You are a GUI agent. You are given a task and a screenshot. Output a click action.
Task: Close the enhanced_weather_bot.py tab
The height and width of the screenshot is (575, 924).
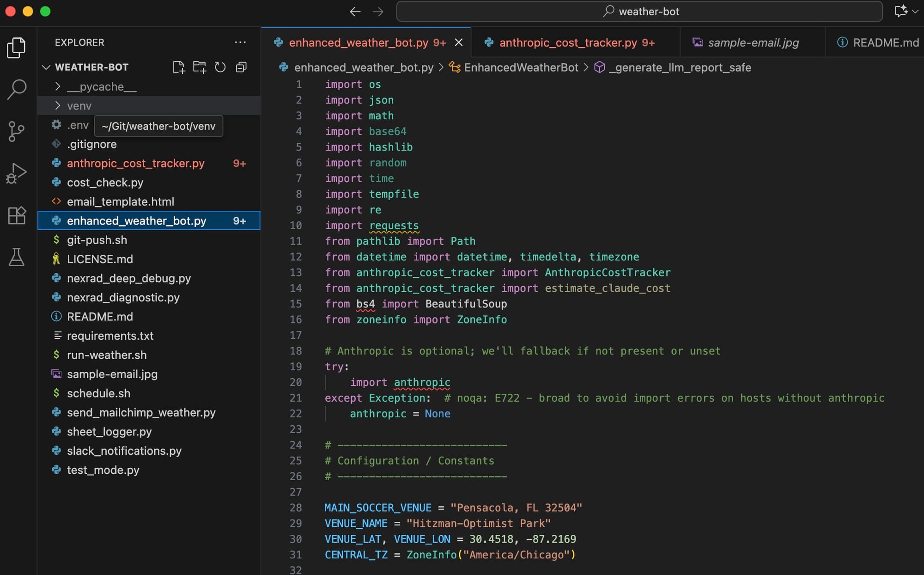[459, 43]
